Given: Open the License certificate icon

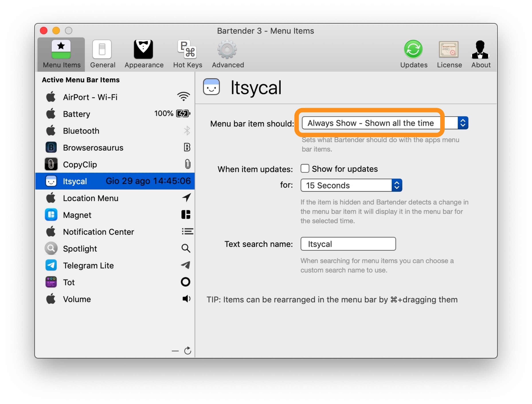Looking at the screenshot, I should pos(449,54).
